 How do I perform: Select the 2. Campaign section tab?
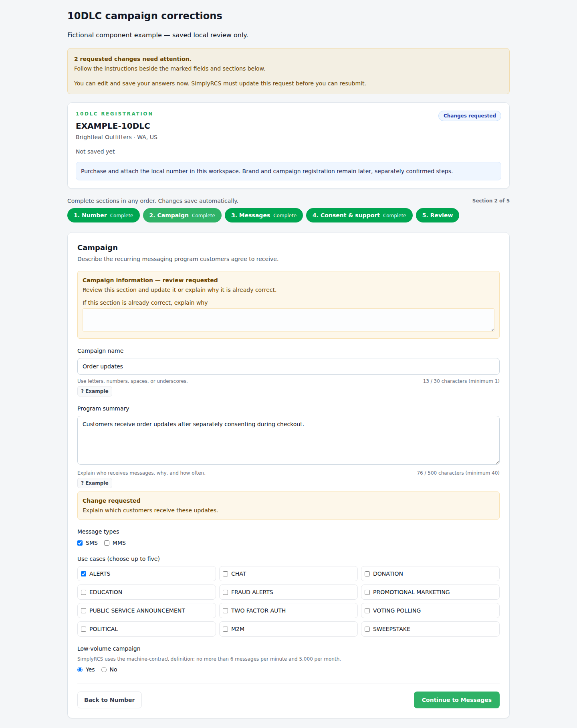pyautogui.click(x=182, y=215)
